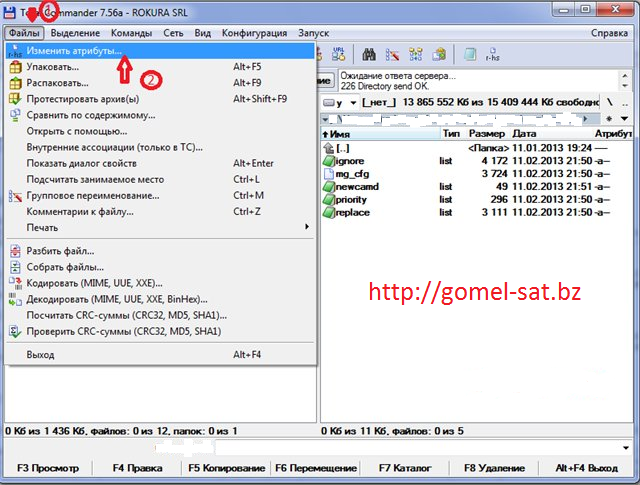The height and width of the screenshot is (485, 640).
Task: Sort by Имя column header
Action: [381, 134]
